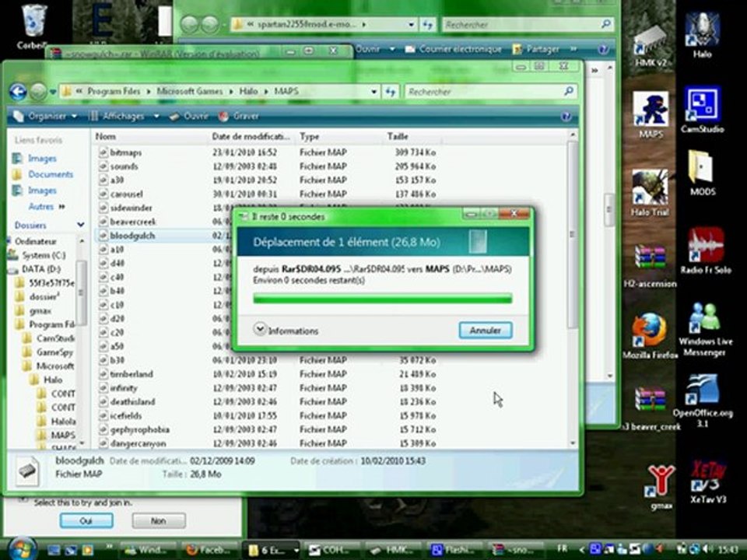Open the Organiser dropdown menu
The height and width of the screenshot is (560, 747).
pos(45,116)
